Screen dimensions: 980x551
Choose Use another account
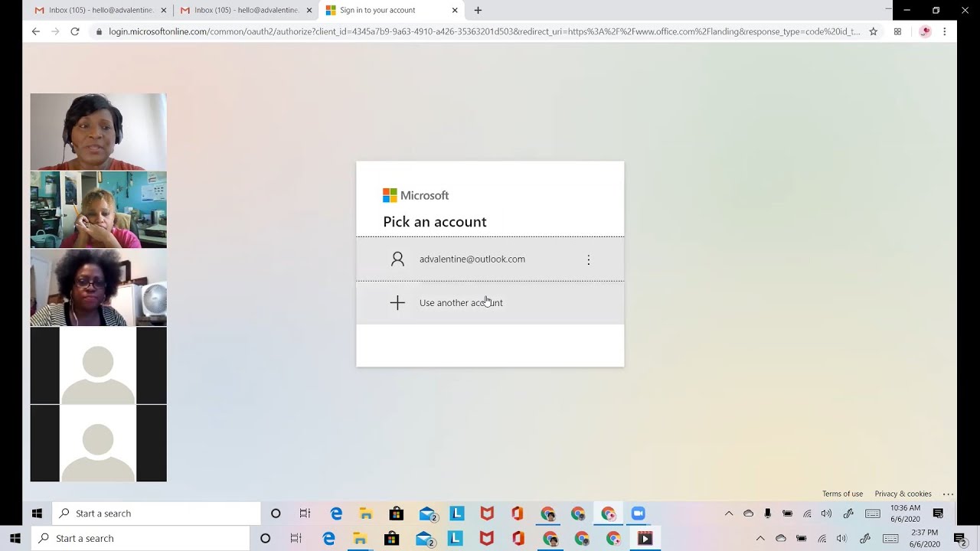click(490, 303)
